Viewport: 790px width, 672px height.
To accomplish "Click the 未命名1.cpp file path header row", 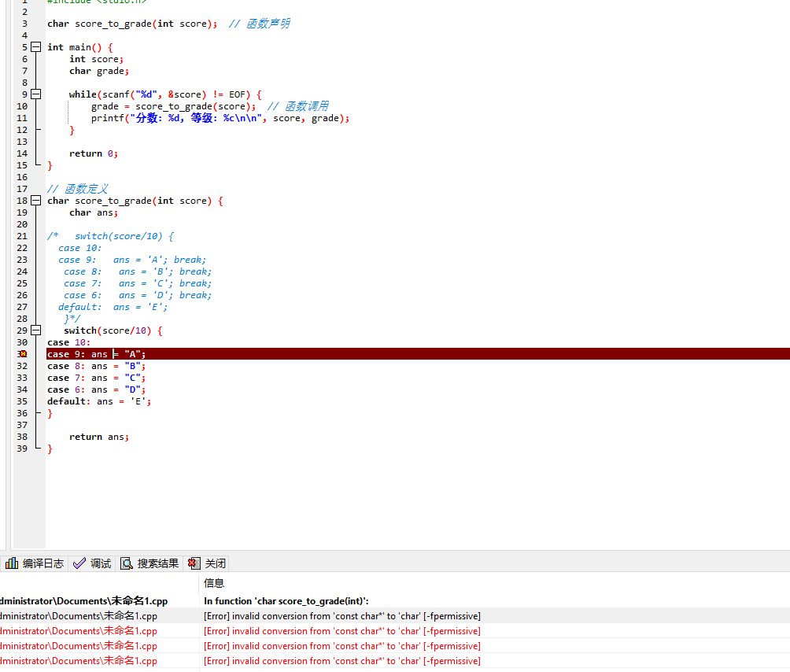I will pyautogui.click(x=83, y=601).
